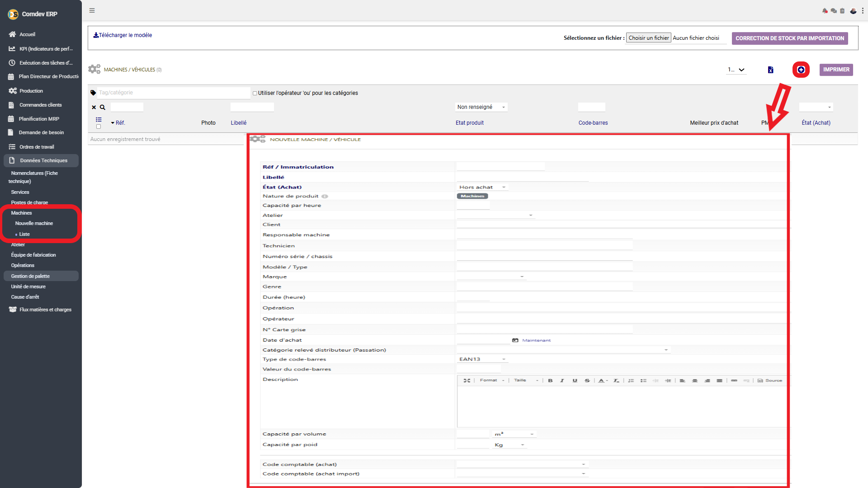Viewport: 868px width, 488px height.
Task: Click the IMPRIMER button
Action: pos(836,70)
